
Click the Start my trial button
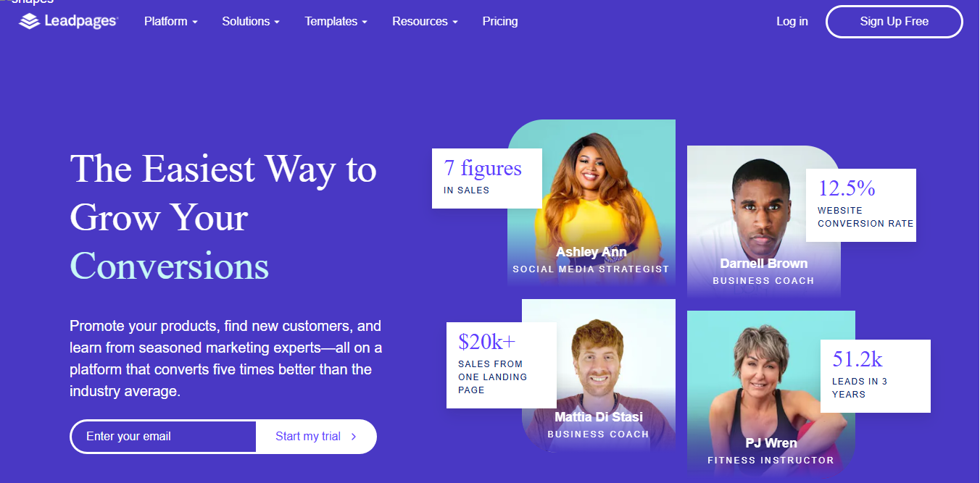pyautogui.click(x=316, y=437)
